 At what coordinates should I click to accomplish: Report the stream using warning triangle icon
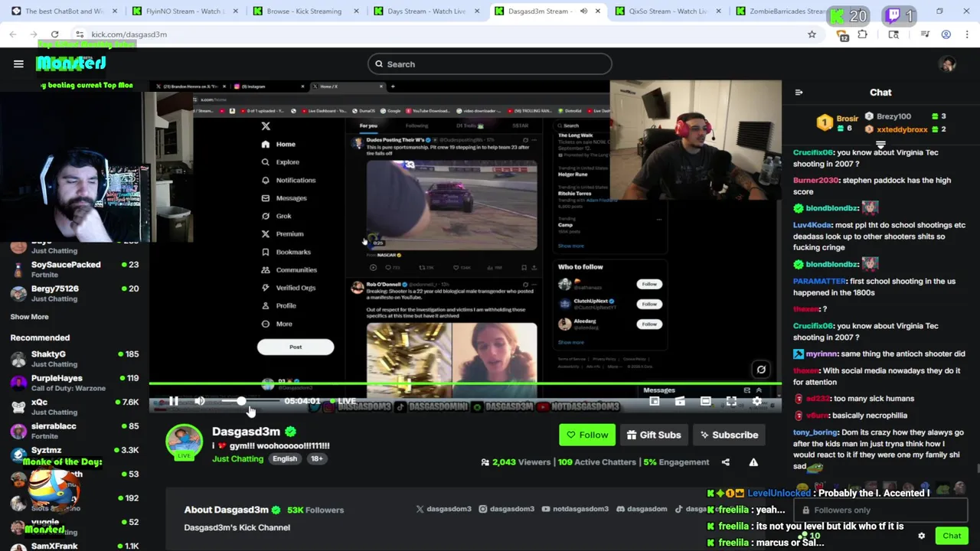click(753, 462)
